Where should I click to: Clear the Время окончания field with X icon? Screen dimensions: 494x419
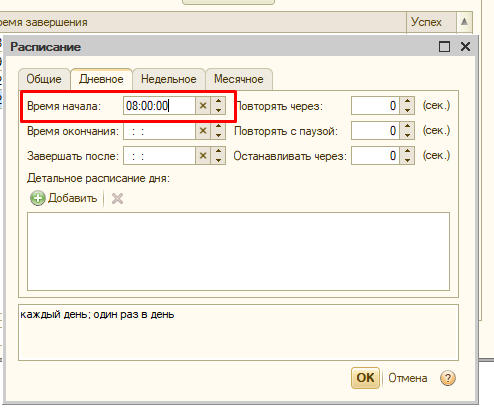[x=203, y=131]
